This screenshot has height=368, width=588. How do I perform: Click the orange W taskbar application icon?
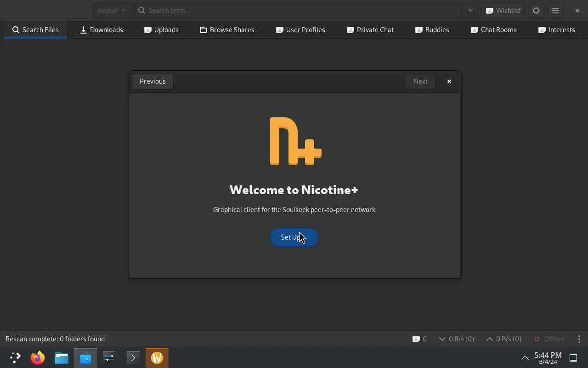click(157, 358)
